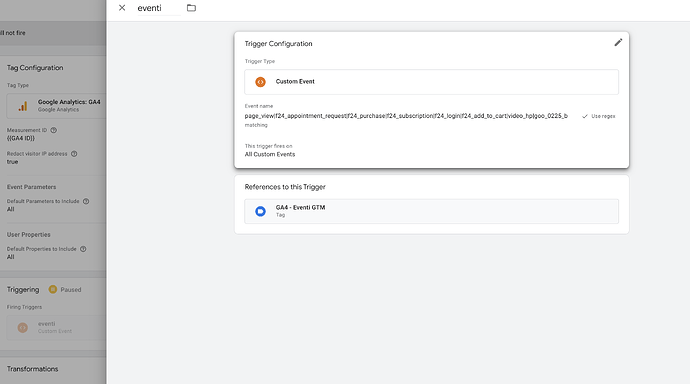Open the Measurement ID help icon
This screenshot has height=384, width=690.
pos(54,130)
